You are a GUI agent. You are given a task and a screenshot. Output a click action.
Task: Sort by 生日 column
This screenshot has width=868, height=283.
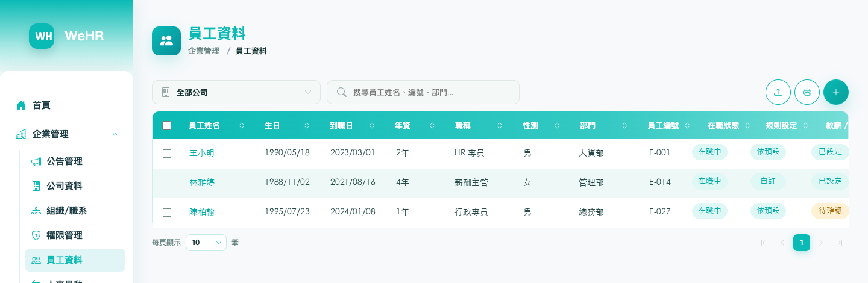click(x=307, y=126)
